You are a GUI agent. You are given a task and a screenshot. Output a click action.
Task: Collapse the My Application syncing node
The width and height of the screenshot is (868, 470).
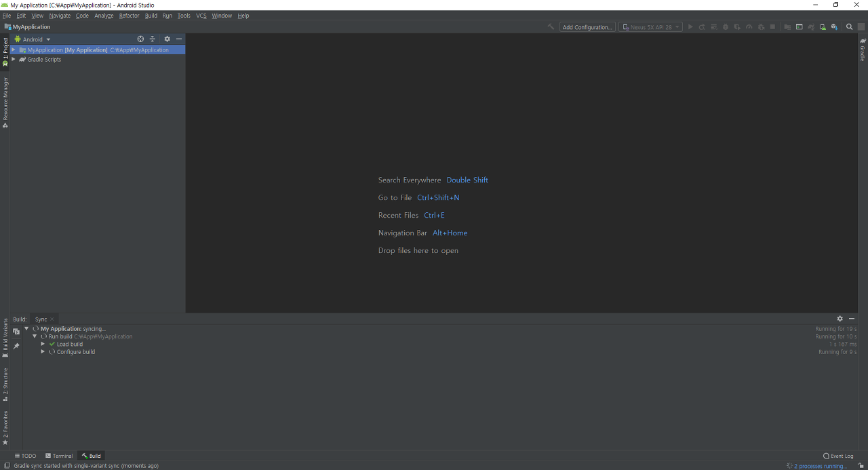26,329
